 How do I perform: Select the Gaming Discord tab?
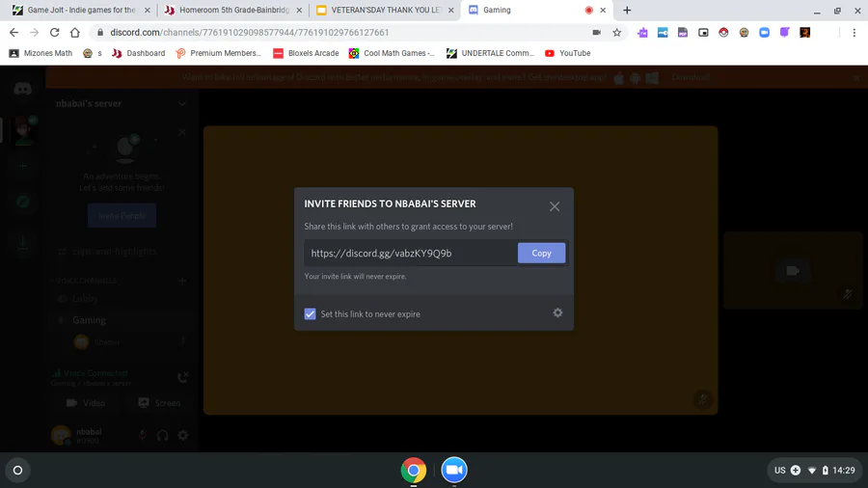pyautogui.click(x=525, y=10)
